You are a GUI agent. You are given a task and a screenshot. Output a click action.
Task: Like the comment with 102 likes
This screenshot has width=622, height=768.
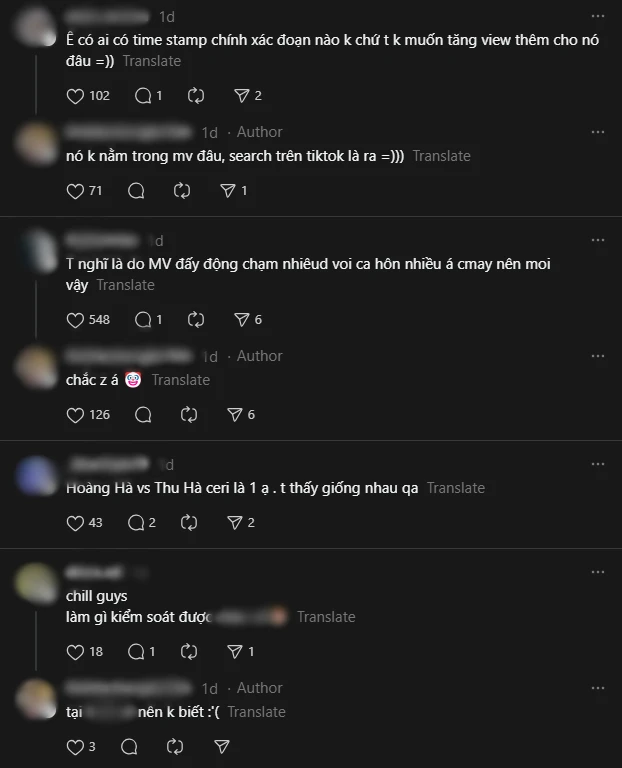(x=75, y=96)
